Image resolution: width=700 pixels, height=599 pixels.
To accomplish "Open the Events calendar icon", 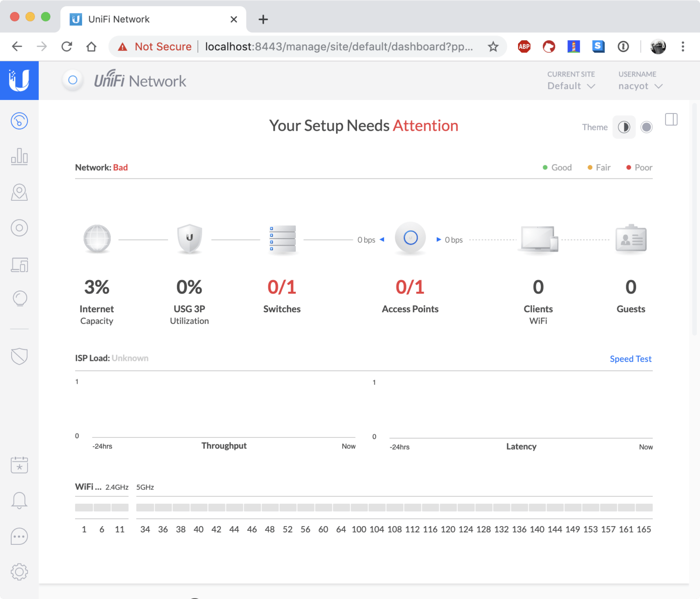I will click(x=19, y=465).
